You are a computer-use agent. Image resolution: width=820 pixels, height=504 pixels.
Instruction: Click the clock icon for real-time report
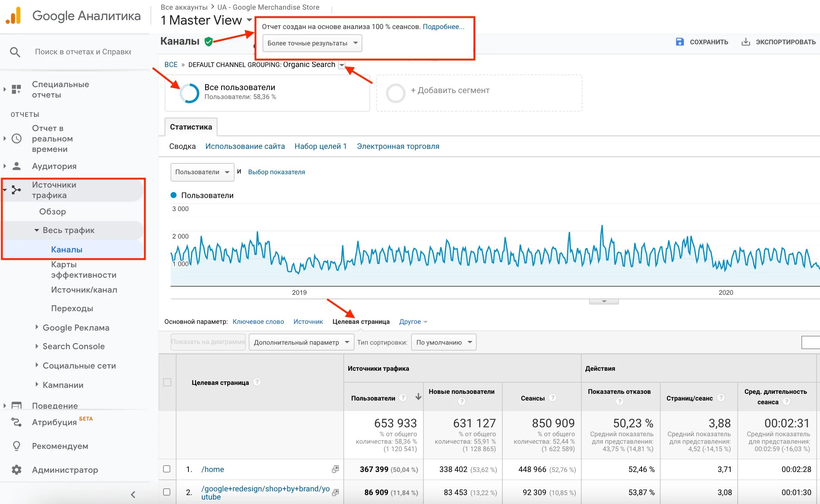16,138
